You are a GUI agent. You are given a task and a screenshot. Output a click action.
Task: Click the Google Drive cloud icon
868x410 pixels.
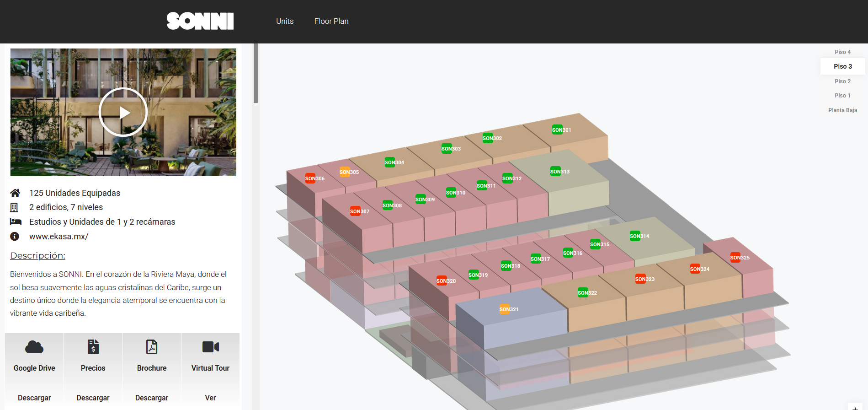34,347
